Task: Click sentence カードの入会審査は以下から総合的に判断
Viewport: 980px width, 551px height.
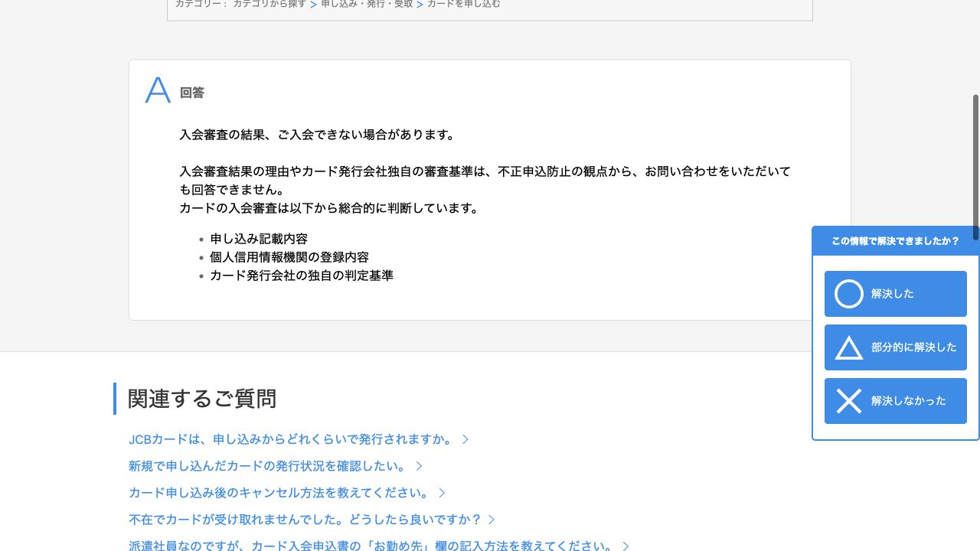Action: coord(330,208)
